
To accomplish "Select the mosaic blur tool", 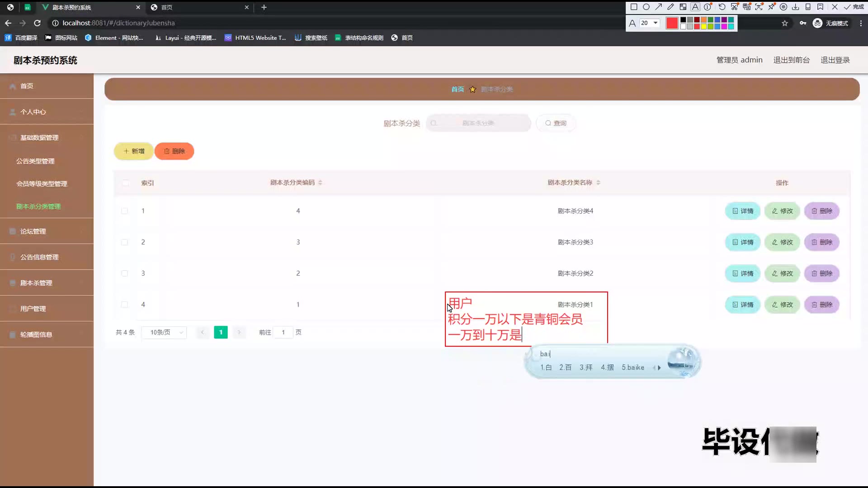I will (683, 7).
